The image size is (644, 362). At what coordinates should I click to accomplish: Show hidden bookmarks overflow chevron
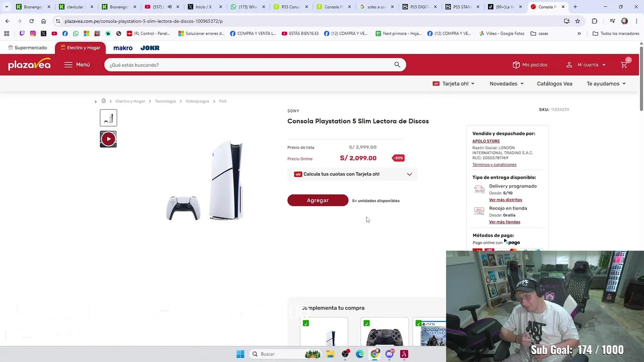click(579, 33)
